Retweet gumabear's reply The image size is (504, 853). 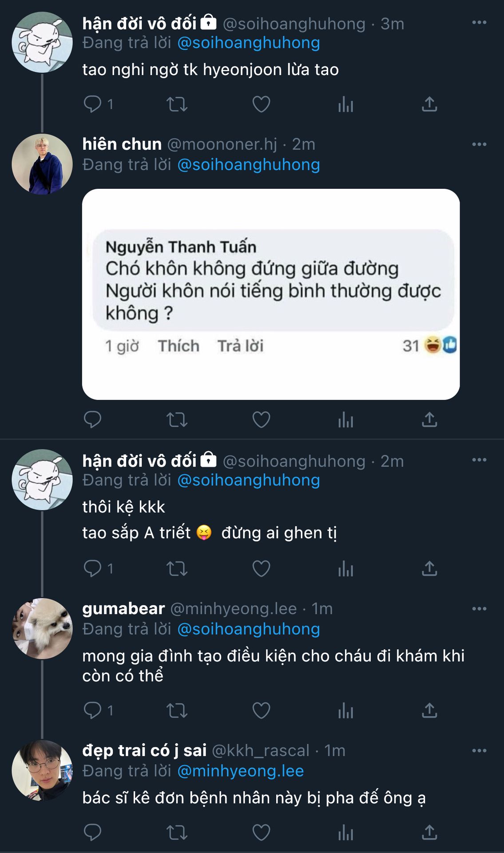coord(177,710)
